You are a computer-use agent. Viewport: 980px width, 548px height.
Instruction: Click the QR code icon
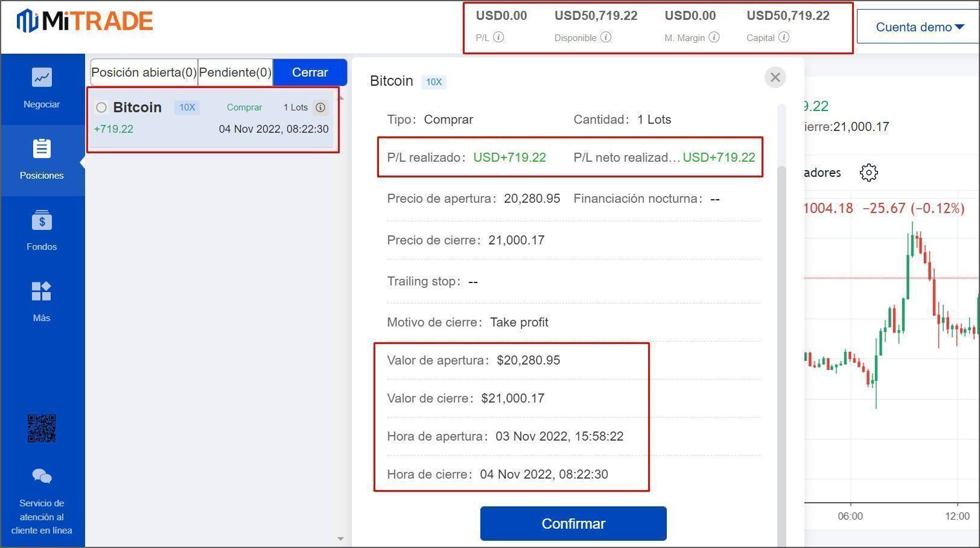coord(42,429)
